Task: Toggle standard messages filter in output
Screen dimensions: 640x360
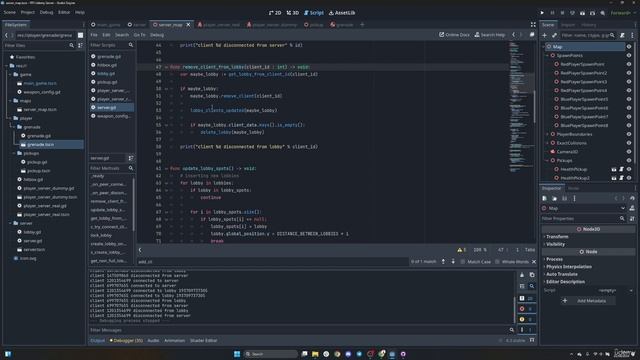Action: coord(527,298)
